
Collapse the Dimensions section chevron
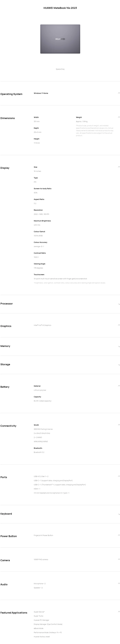119,117
